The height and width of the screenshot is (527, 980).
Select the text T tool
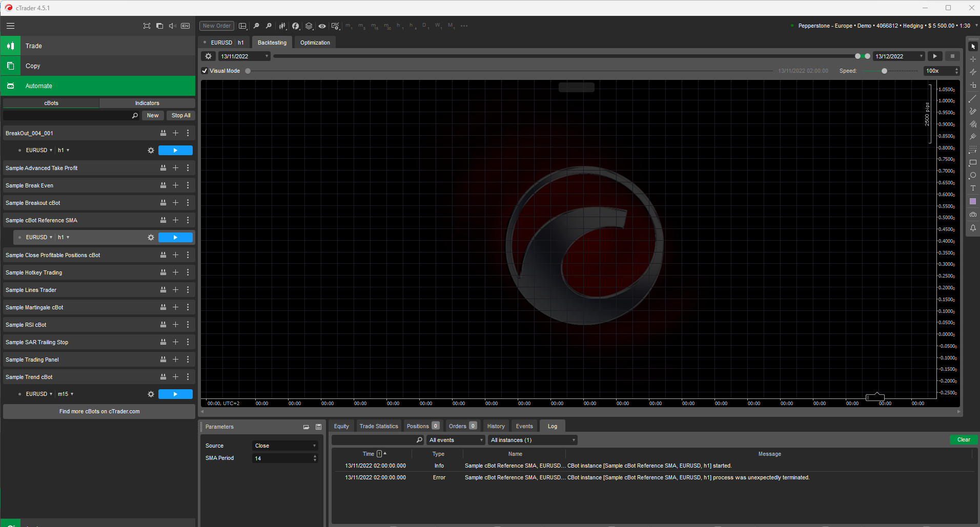(x=973, y=188)
